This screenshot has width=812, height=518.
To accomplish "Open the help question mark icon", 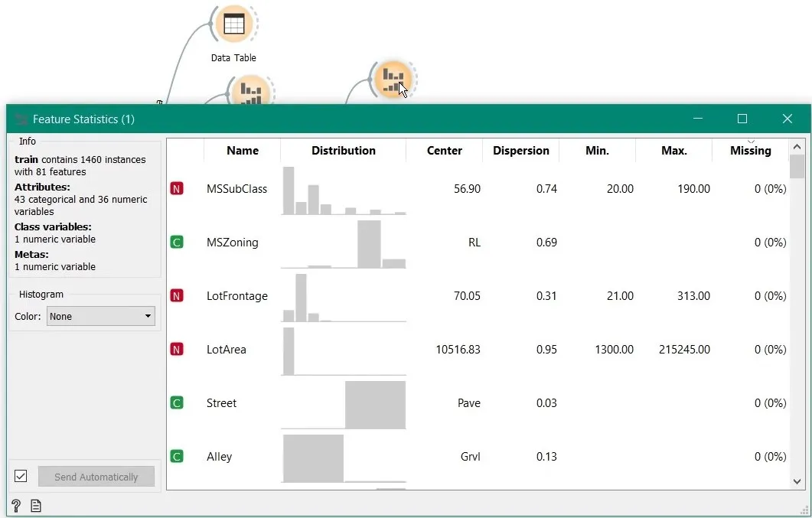I will (16, 506).
